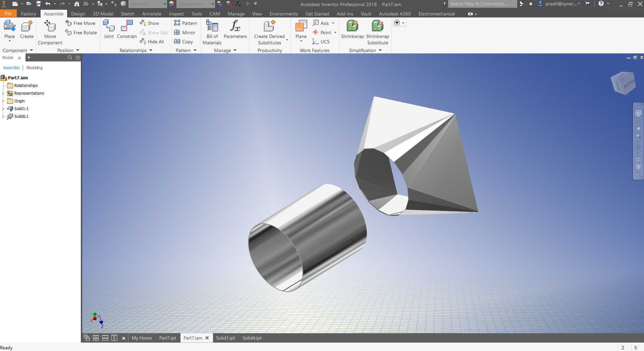Select the Place Component tool
Viewport: 644px width, 351px height.
pyautogui.click(x=9, y=29)
